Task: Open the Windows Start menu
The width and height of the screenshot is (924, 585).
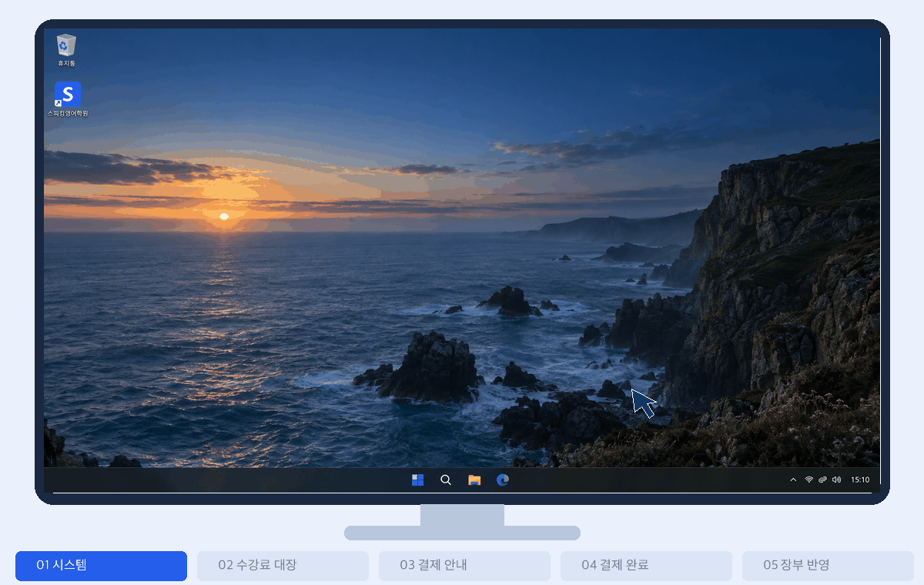Action: tap(417, 480)
